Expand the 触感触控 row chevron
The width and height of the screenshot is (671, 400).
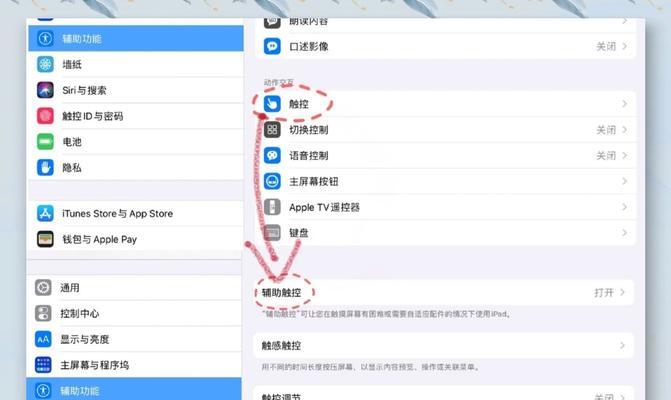[623, 345]
